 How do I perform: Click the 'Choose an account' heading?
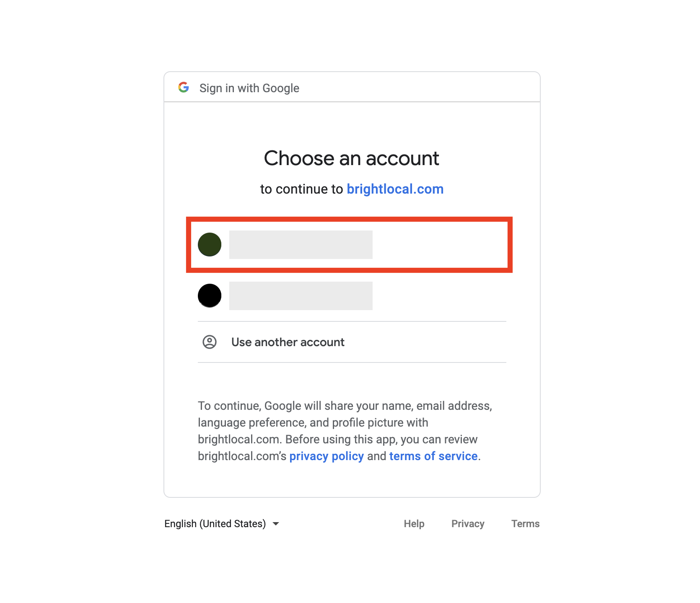coord(352,158)
